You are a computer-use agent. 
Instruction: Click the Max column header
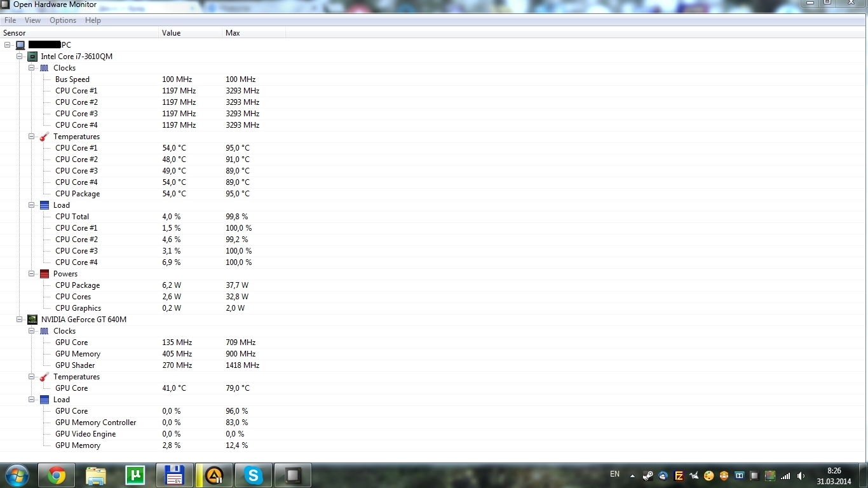254,33
